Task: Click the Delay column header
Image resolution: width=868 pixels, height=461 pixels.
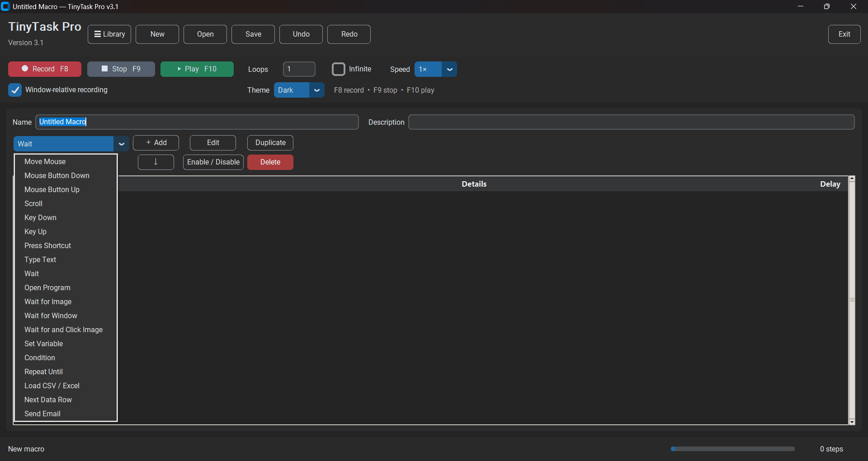Action: pos(830,184)
